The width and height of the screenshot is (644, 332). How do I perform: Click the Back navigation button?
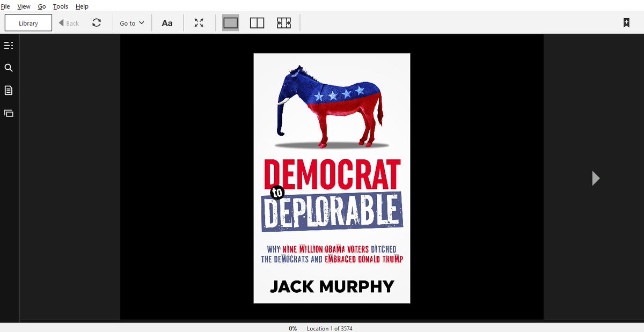pyautogui.click(x=69, y=23)
